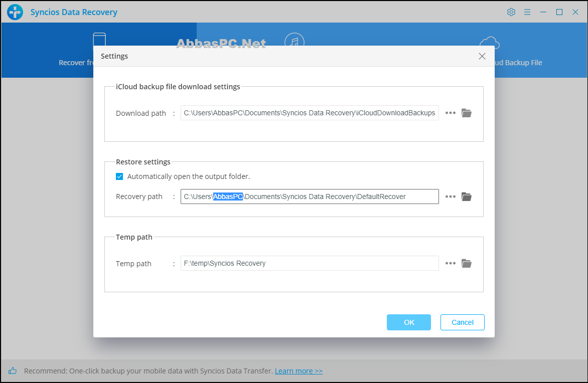Image resolution: width=588 pixels, height=383 pixels.
Task: Close the Settings dialog
Action: click(x=482, y=56)
